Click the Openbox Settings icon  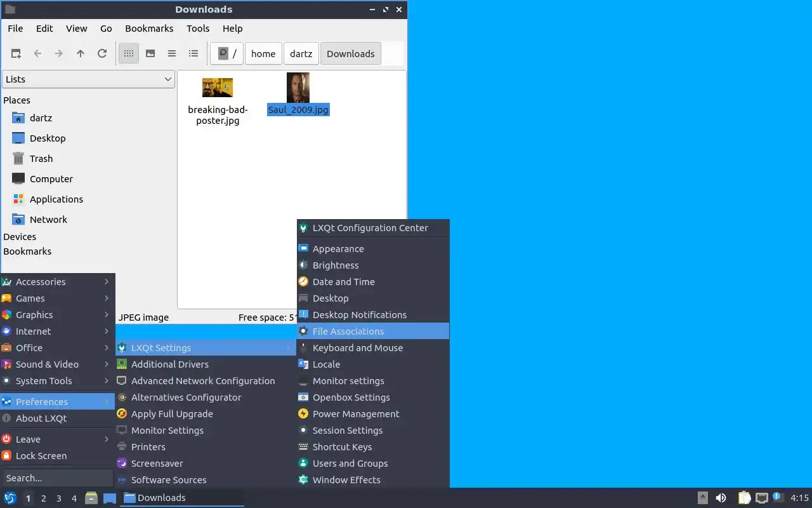[303, 398]
